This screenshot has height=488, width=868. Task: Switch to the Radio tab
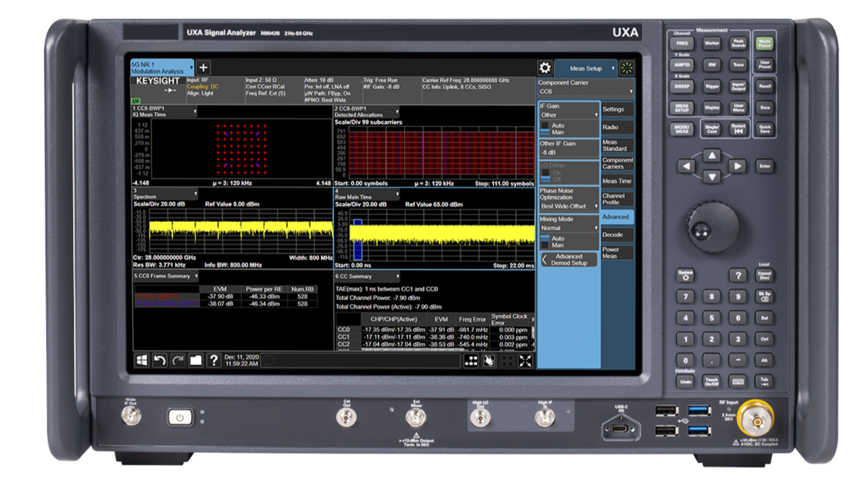(x=617, y=127)
